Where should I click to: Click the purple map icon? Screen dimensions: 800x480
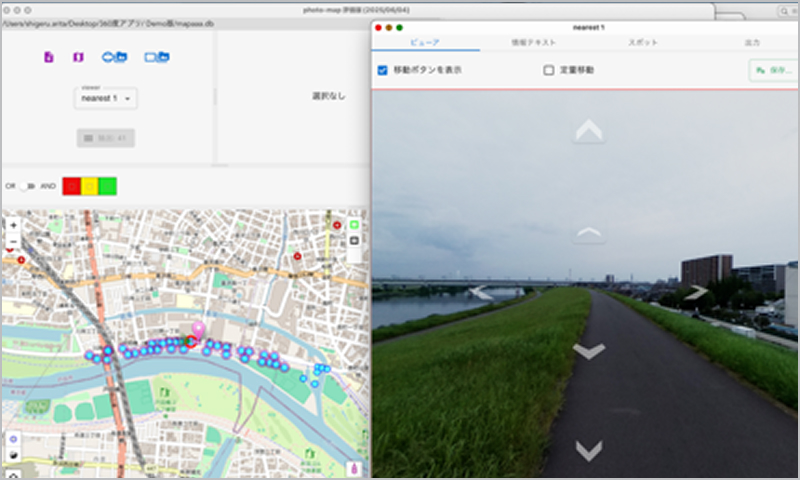(x=78, y=57)
